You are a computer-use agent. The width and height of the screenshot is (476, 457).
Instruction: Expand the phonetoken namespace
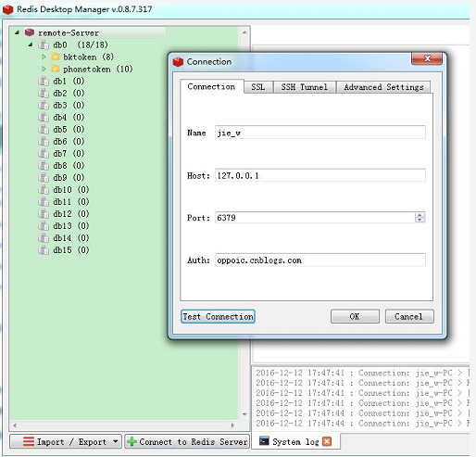coord(44,69)
